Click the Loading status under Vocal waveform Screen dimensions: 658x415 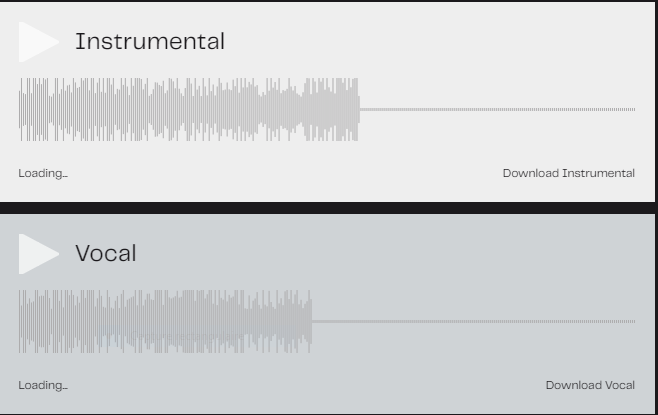[43, 385]
